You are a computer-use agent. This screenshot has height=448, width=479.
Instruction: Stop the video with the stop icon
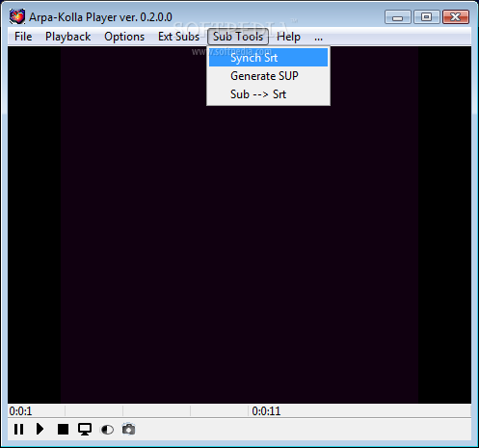click(63, 429)
